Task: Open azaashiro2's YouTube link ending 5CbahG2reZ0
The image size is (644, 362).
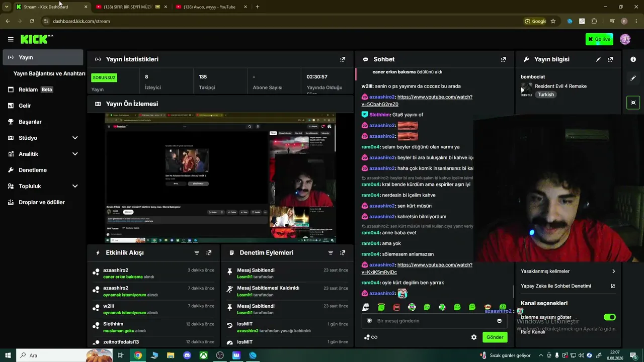Action: 417,101
